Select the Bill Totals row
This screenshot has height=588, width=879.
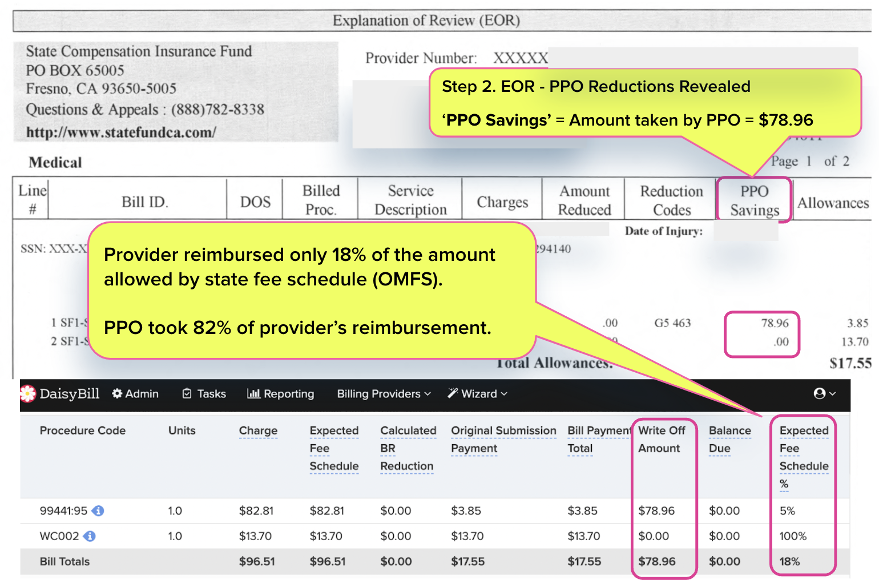64,562
